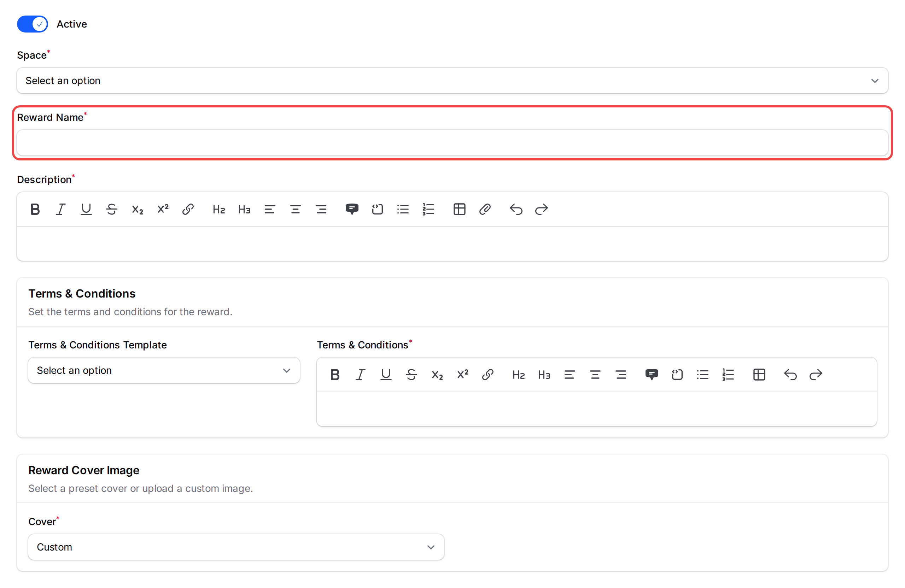Select underline in the Terms & Conditions editor
Screen dimensions: 905x588
[x=386, y=374]
